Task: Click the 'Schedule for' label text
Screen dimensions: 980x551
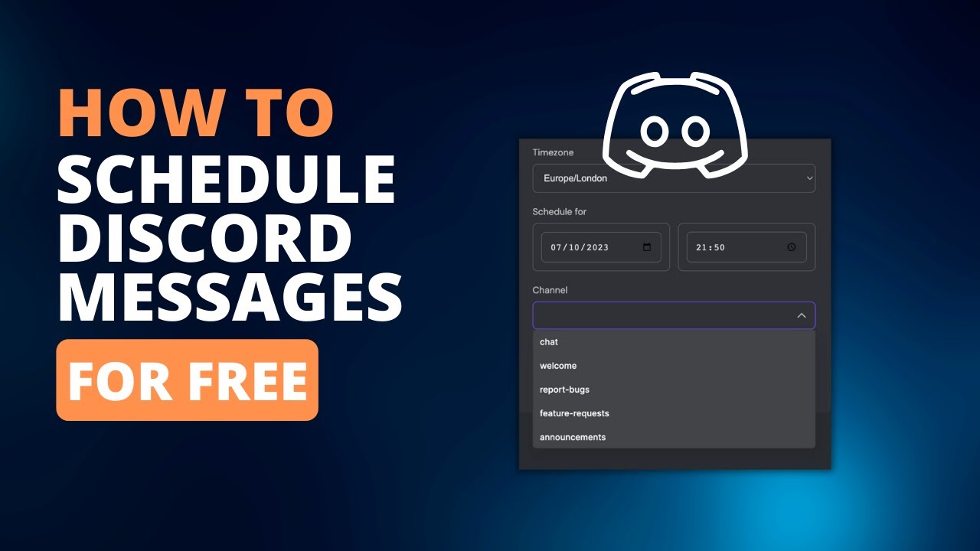Action: (x=560, y=212)
